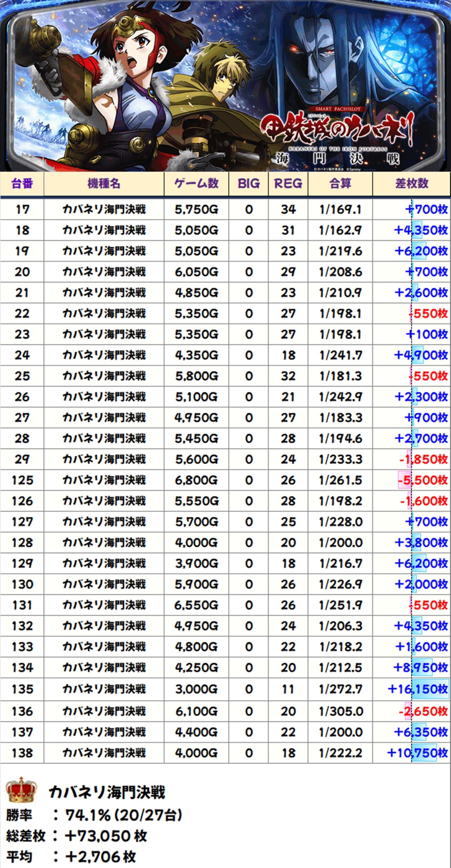
Task: Click the gold crown icon
Action: pos(21,790)
